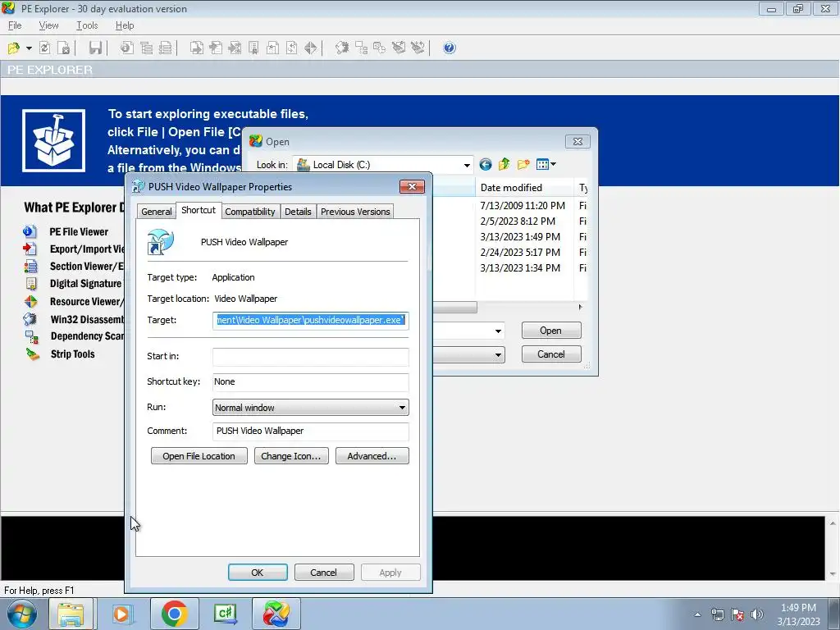Click the Disassembler toolbar icon
The width and height of the screenshot is (840, 630).
[x=342, y=48]
